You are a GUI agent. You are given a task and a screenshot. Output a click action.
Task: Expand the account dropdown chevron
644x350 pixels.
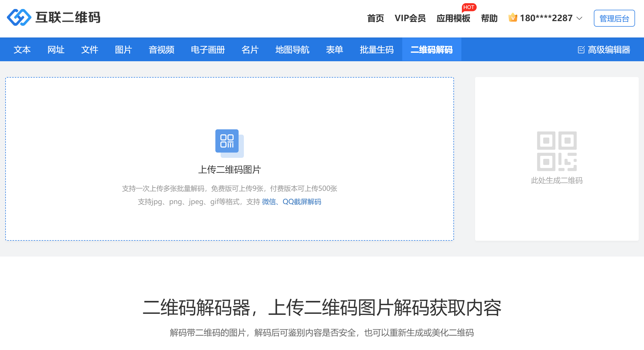click(579, 18)
